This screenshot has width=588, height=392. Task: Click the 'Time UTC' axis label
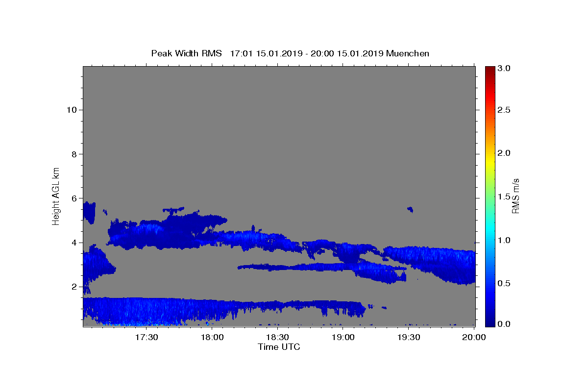click(279, 347)
